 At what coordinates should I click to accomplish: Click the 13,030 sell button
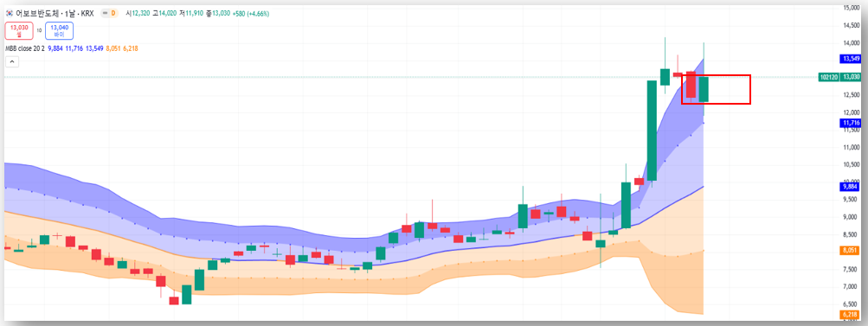point(19,30)
